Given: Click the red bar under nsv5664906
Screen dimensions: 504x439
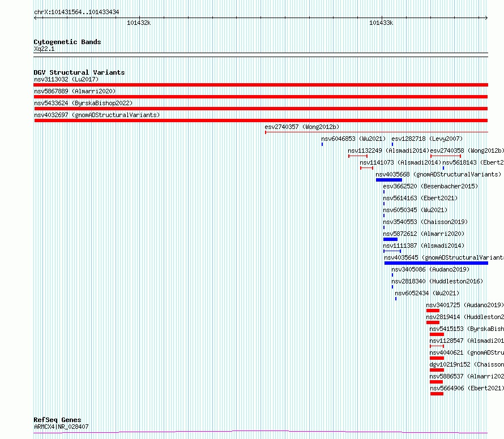Looking at the screenshot, I should pyautogui.click(x=437, y=394).
